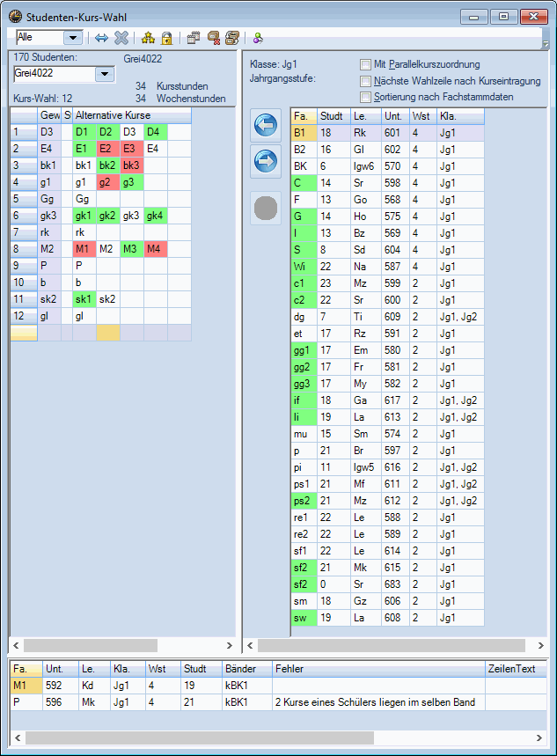
Task: Open toolbar overflow arrow at far right
Action: 546,42
